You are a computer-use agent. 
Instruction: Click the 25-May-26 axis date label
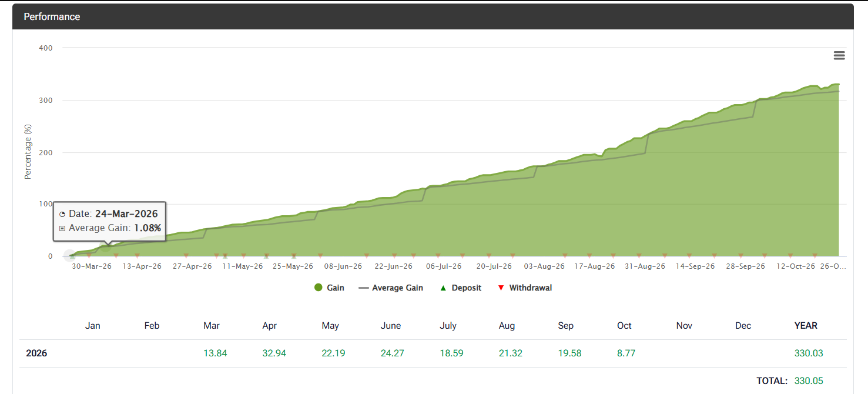pos(293,266)
